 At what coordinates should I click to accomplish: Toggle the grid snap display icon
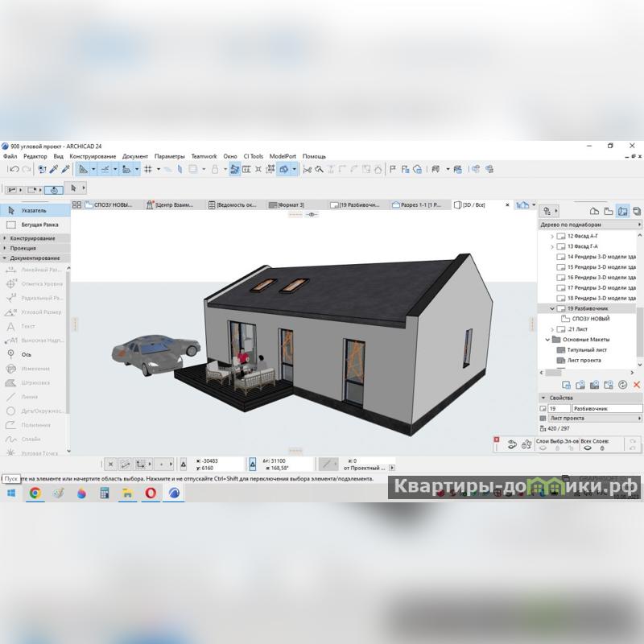(x=148, y=169)
